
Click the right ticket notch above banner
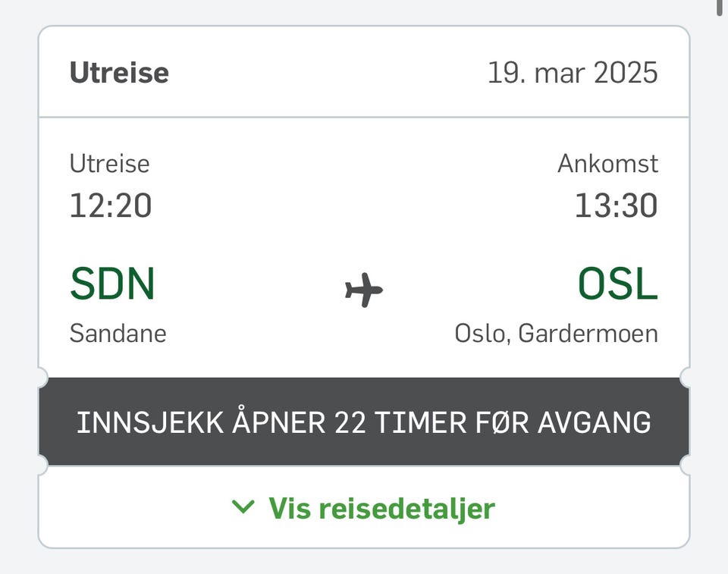coord(687,377)
